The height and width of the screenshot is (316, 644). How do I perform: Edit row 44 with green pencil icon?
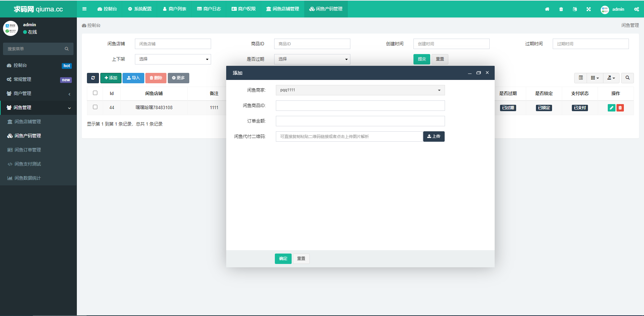pos(611,108)
